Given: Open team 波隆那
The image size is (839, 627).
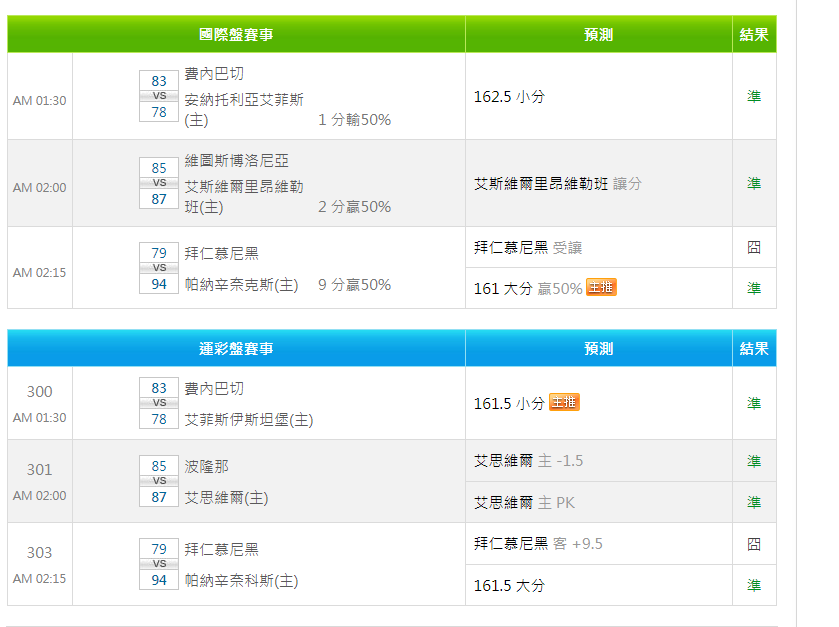Looking at the screenshot, I should coord(207,467).
